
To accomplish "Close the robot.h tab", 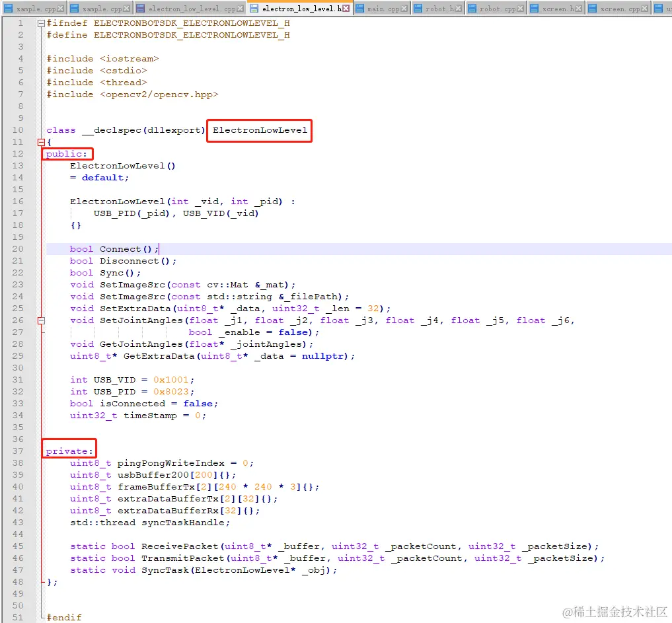I will 458,9.
